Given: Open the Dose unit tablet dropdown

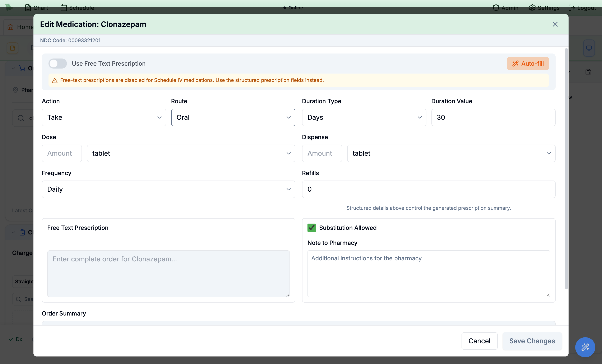Looking at the screenshot, I should pos(191,153).
